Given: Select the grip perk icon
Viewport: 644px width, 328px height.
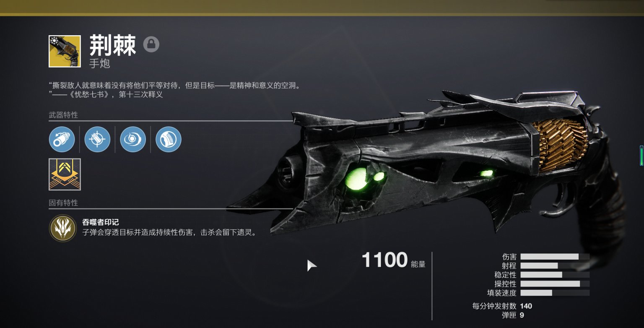Looking at the screenshot, I should [x=169, y=139].
